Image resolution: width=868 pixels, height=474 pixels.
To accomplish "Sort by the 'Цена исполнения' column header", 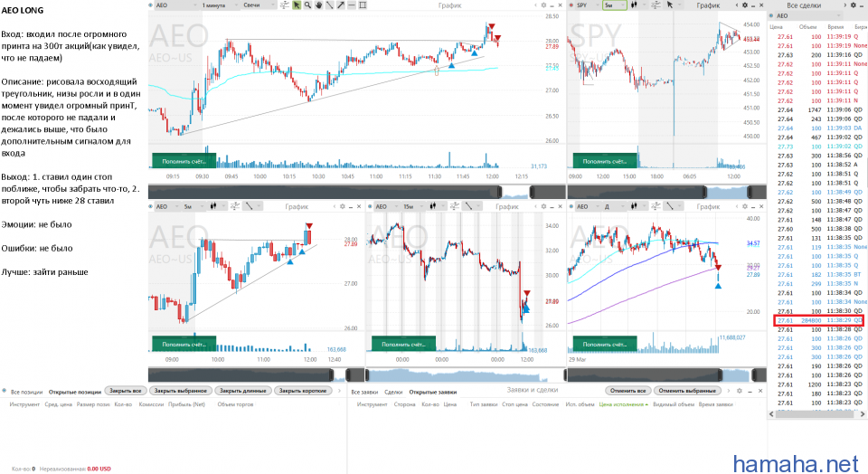I will (623, 404).
